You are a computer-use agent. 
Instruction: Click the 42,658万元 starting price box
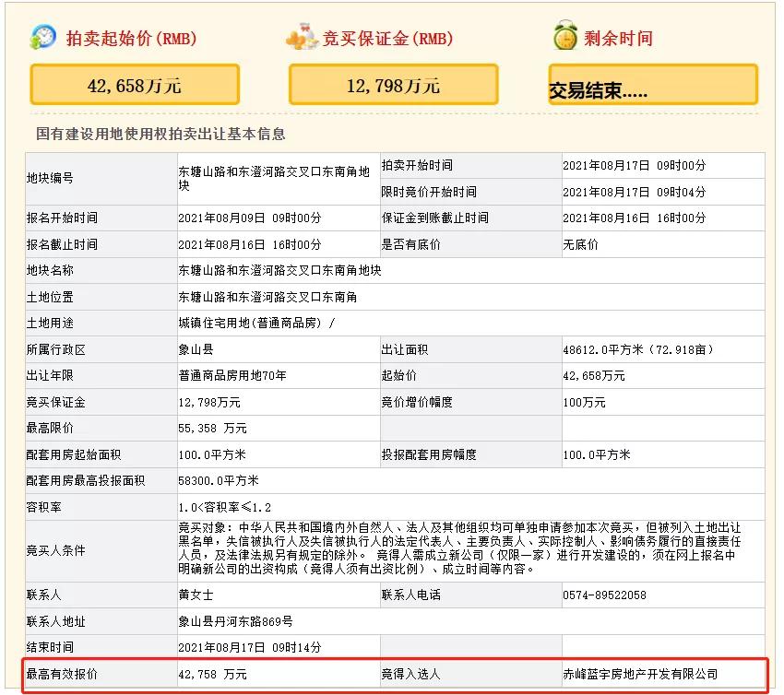(136, 84)
